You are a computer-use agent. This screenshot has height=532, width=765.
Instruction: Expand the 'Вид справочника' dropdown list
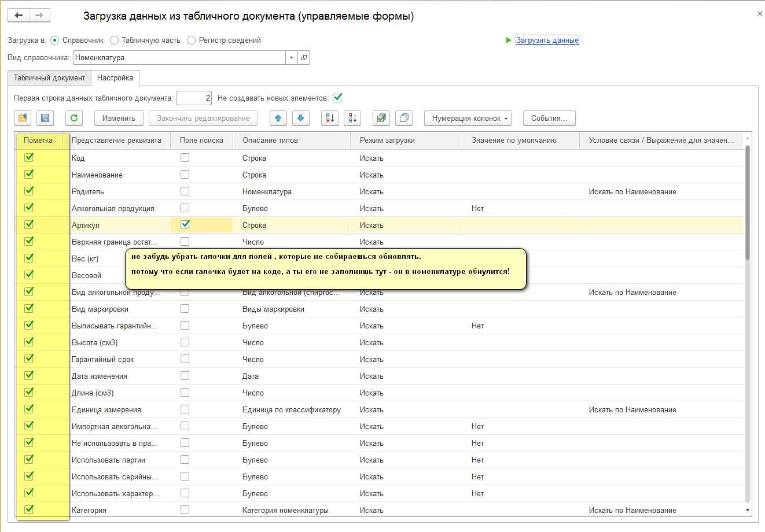pyautogui.click(x=291, y=58)
